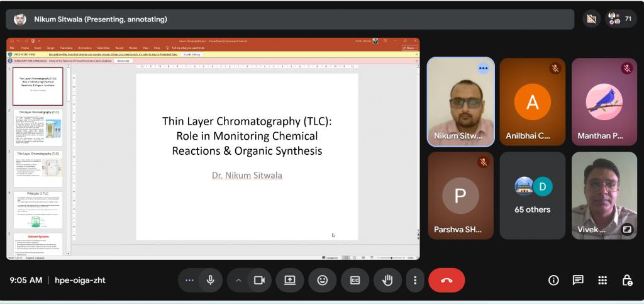
Task: Toggle the microphone on or off
Action: tap(211, 280)
